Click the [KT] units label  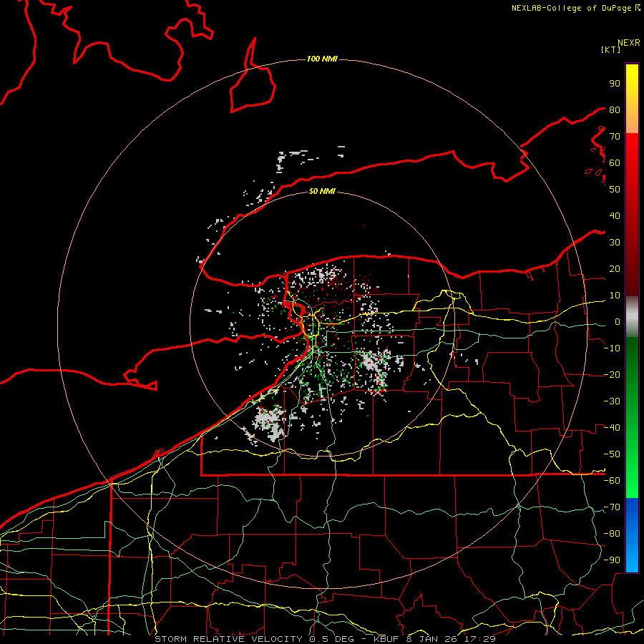[x=610, y=49]
